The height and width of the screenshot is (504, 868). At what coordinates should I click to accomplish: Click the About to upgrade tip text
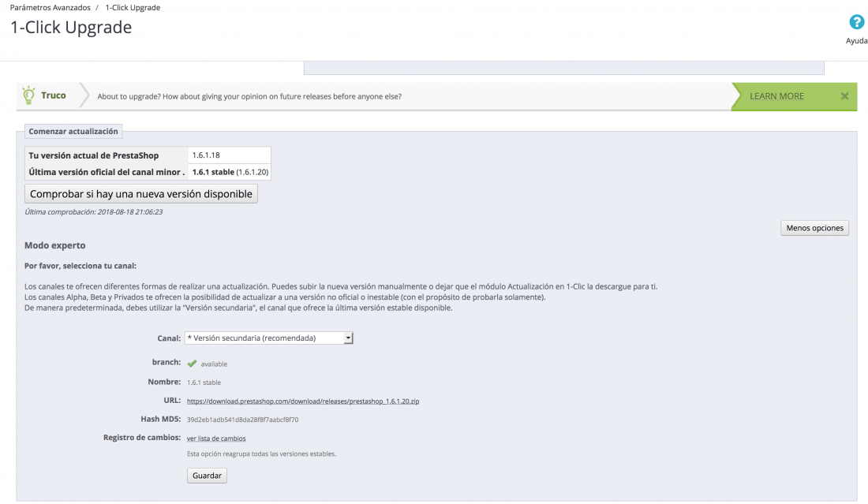249,96
